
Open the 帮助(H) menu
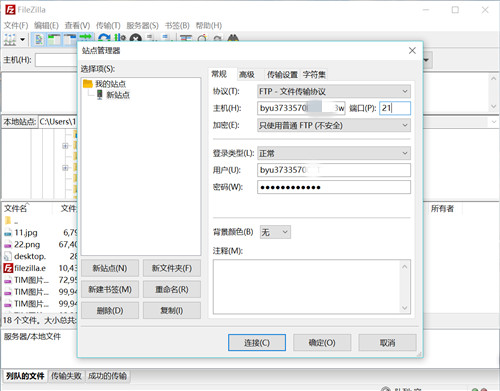pos(209,25)
